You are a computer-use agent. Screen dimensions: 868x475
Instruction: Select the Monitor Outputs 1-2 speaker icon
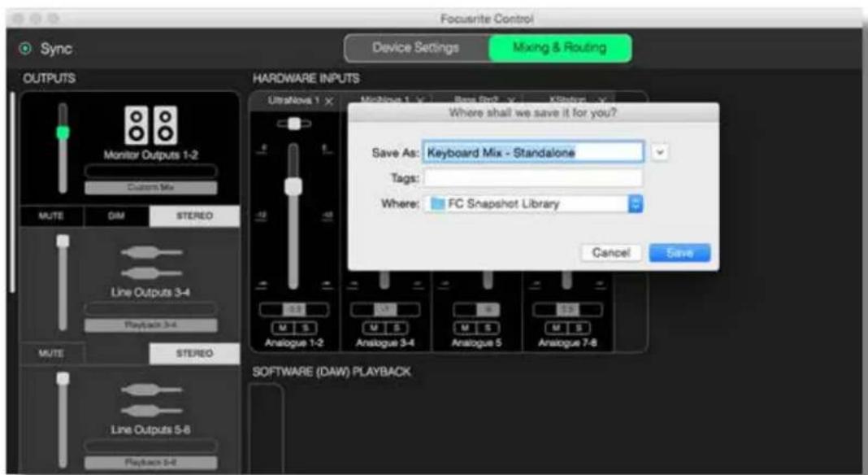click(x=150, y=125)
